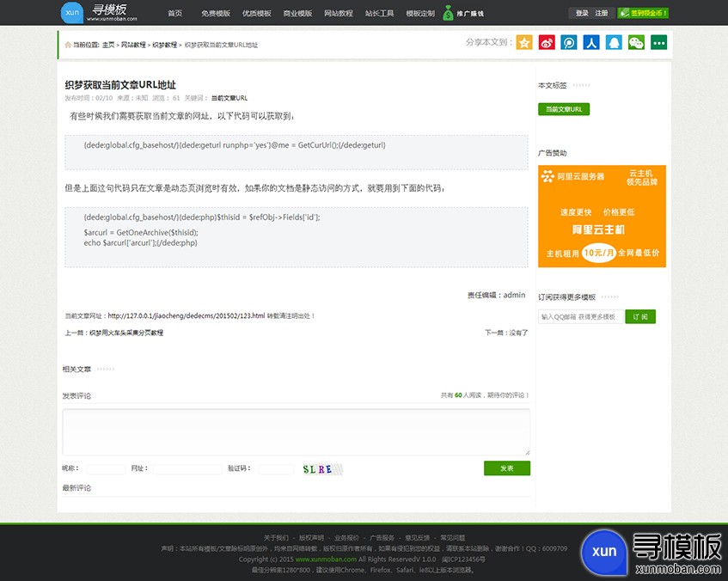This screenshot has width=728, height=581.
Task: Go to 网站教程 in navigation bar
Action: 339,14
